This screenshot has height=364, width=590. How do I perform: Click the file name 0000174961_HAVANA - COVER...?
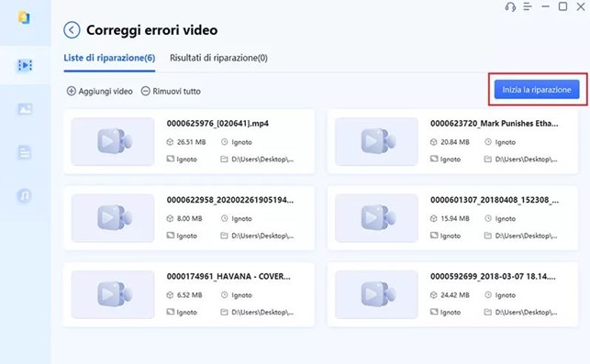coord(228,276)
